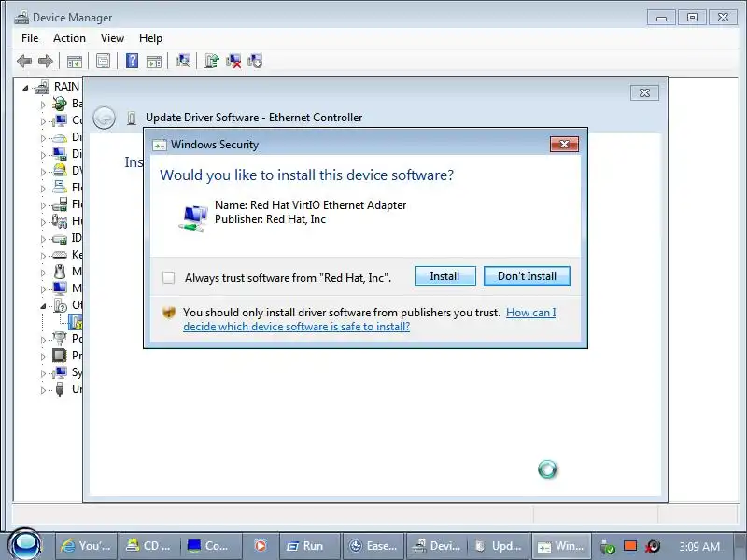The image size is (747, 560).
Task: Click the Forward arrow in Device Manager toolbar
Action: point(45,61)
